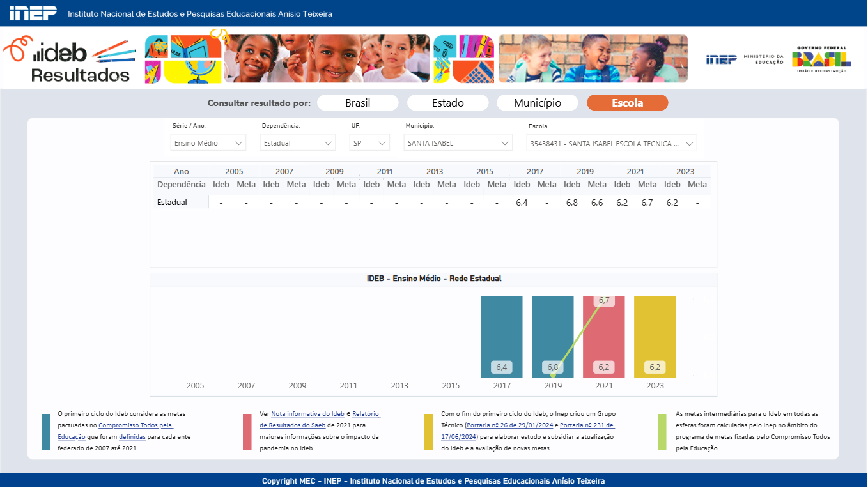Click the banner photo of smiling children
Screen dimensions: 868x490
[326, 59]
